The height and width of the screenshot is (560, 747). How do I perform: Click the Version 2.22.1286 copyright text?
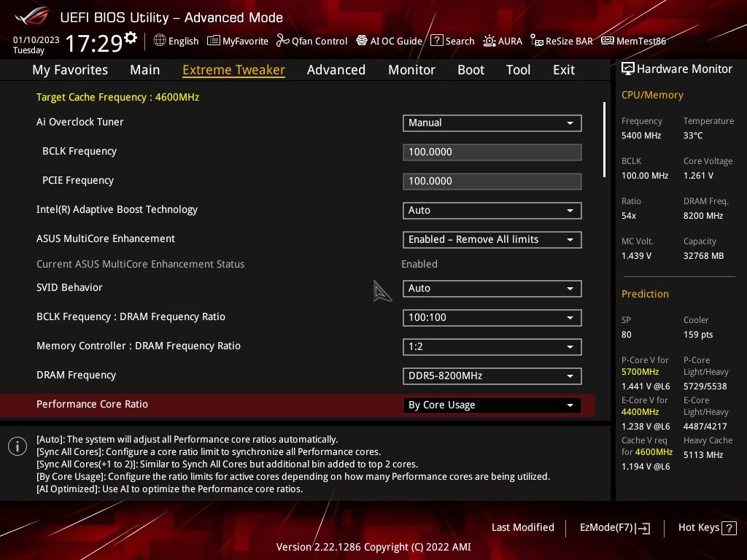coord(373,547)
